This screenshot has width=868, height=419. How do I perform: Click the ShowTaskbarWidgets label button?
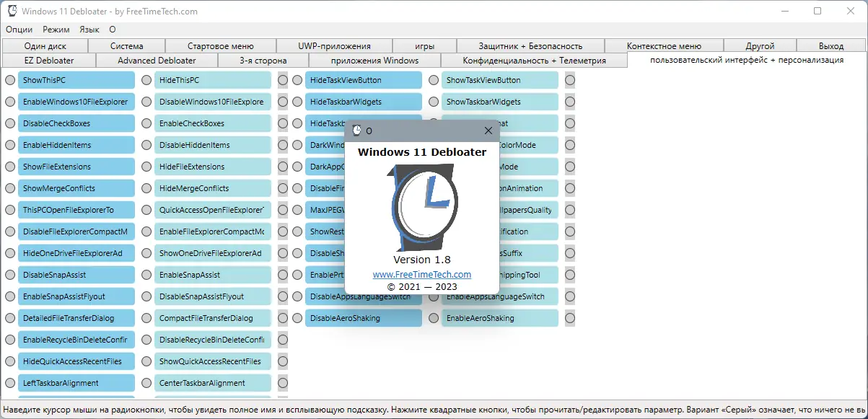500,102
